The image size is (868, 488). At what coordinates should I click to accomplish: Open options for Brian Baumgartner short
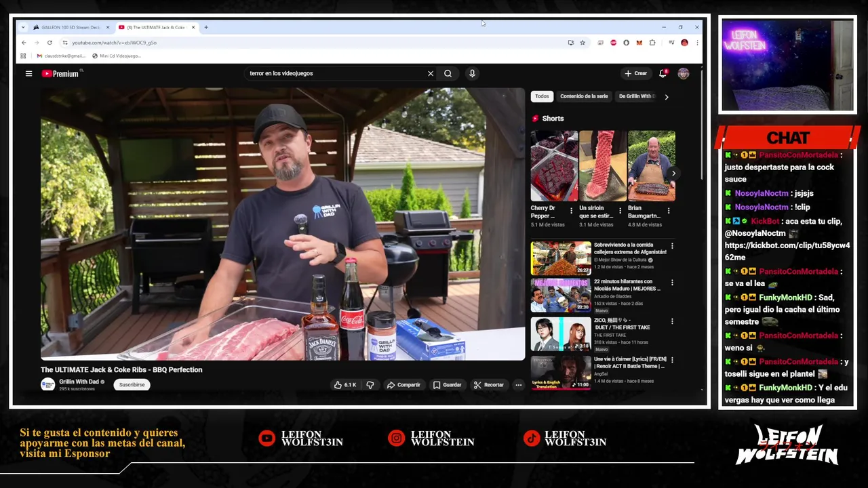pyautogui.click(x=669, y=211)
